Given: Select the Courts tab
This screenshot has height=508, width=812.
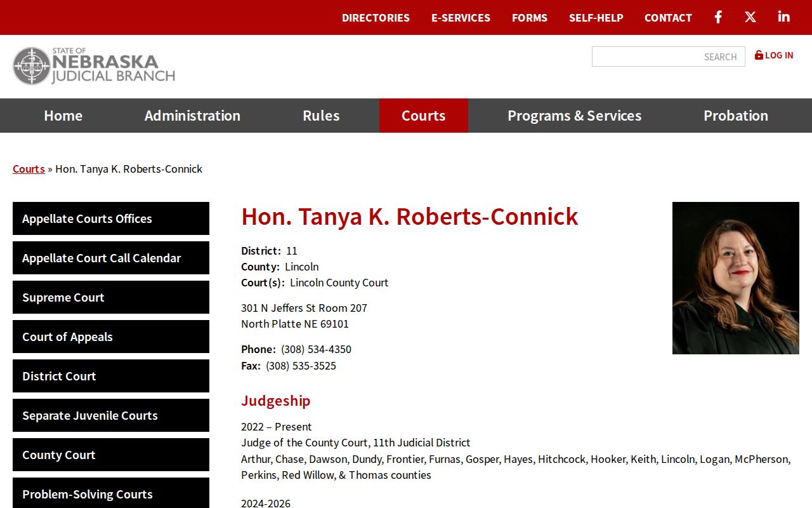Looking at the screenshot, I should [x=424, y=116].
